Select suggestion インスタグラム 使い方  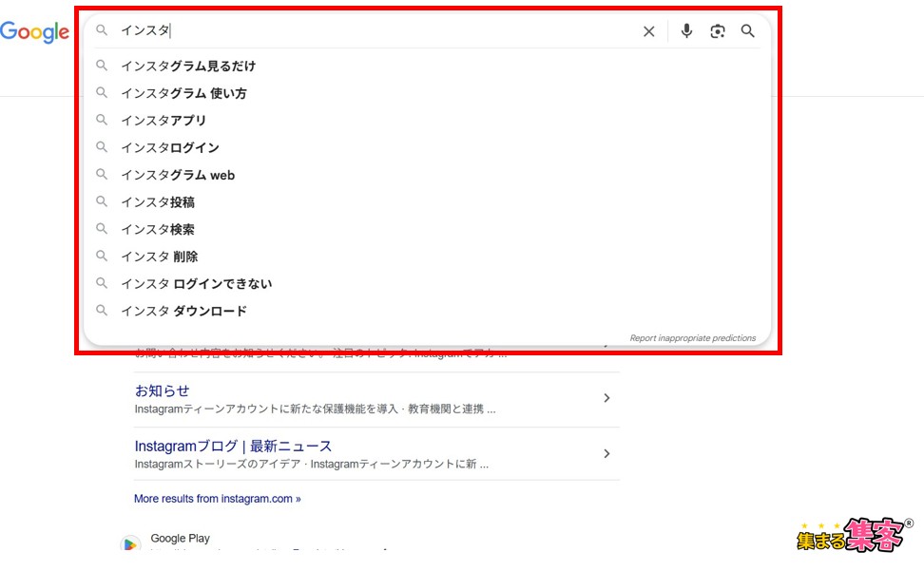pyautogui.click(x=183, y=93)
